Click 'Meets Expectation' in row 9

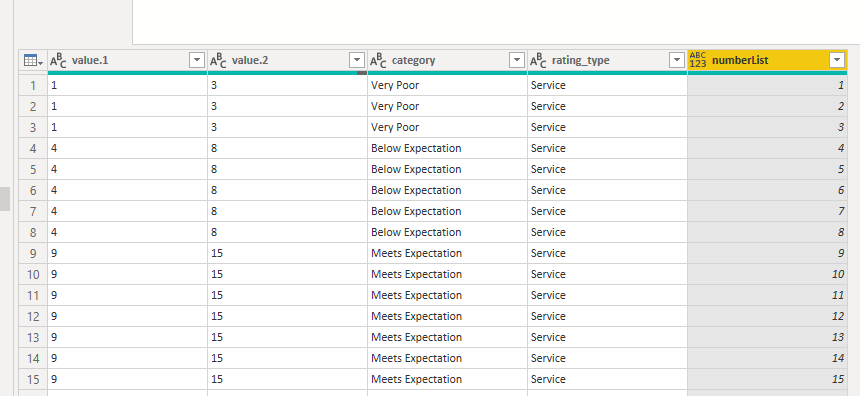pyautogui.click(x=416, y=253)
